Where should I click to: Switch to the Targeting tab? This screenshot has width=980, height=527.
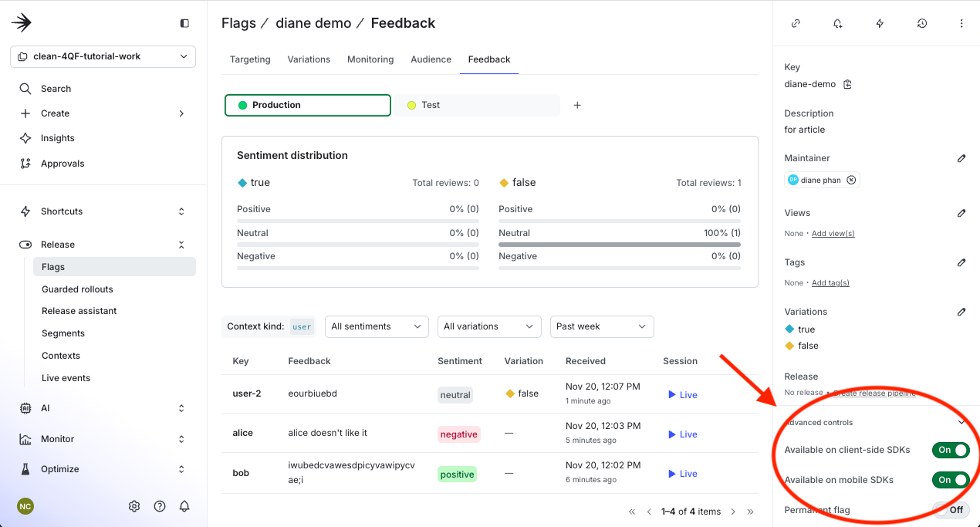(x=250, y=59)
